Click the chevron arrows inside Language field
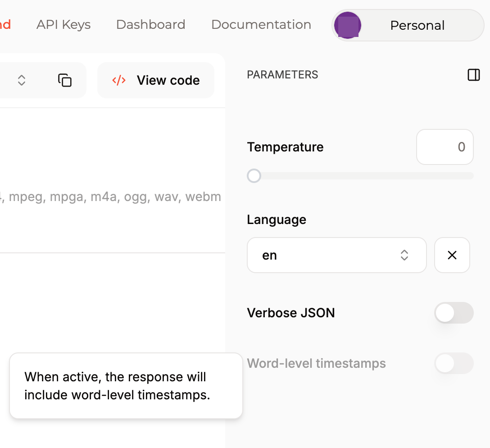 tap(404, 255)
